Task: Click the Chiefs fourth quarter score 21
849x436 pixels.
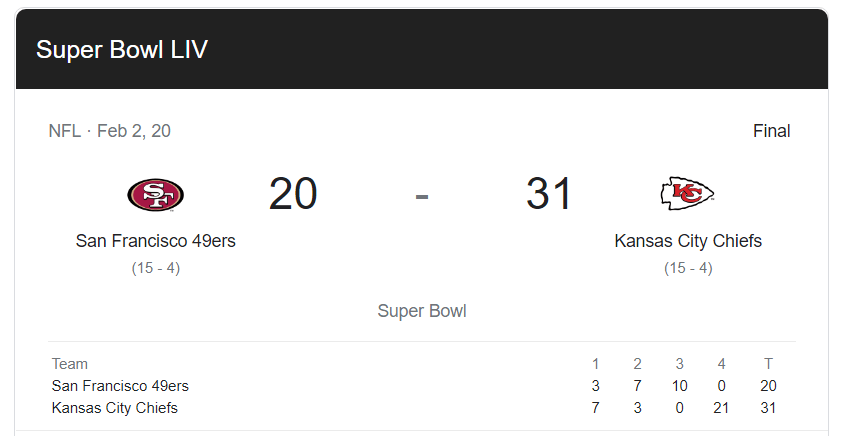Action: coord(721,408)
